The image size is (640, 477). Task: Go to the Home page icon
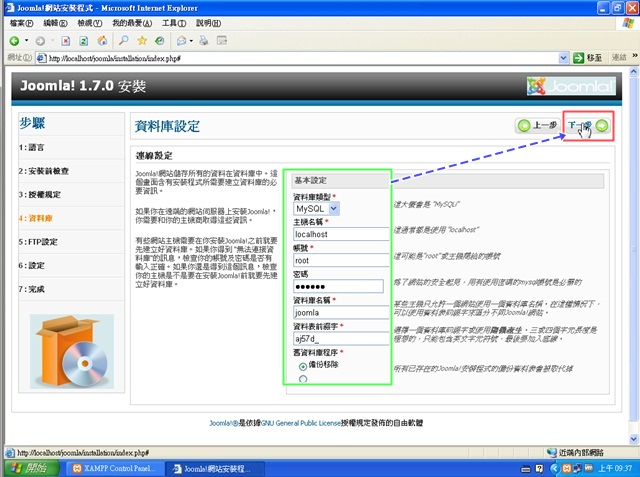(102, 41)
